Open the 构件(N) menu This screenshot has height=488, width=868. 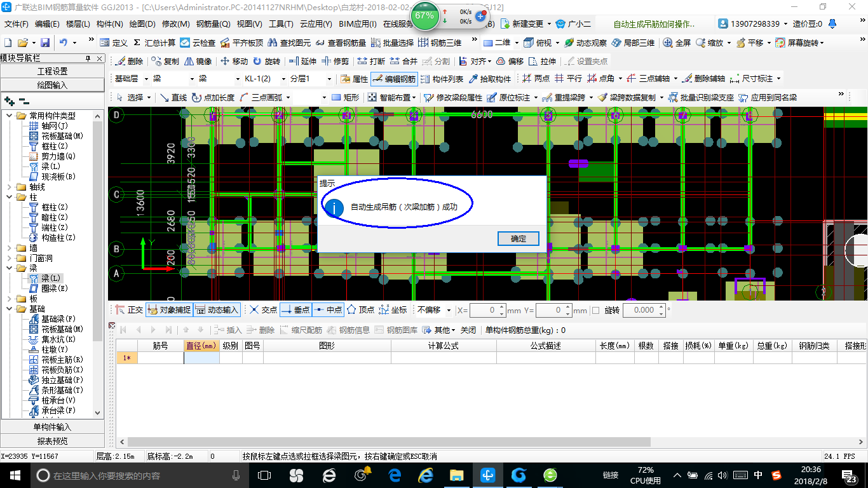[110, 24]
